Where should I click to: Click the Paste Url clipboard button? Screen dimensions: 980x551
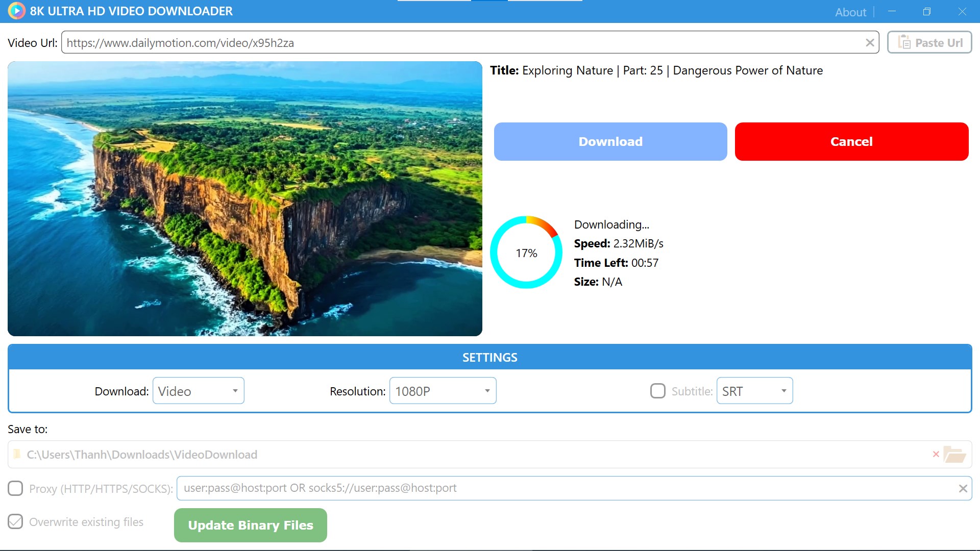pyautogui.click(x=929, y=42)
